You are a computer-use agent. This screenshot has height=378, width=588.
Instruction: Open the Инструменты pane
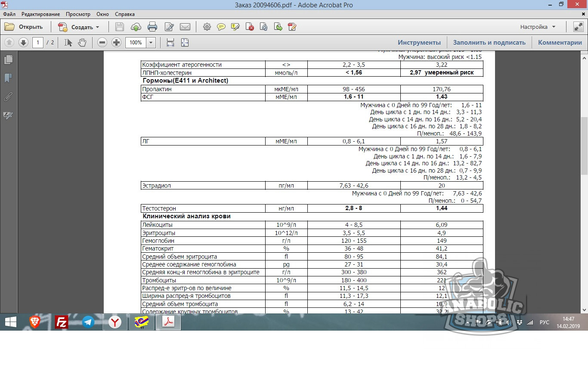click(x=419, y=43)
